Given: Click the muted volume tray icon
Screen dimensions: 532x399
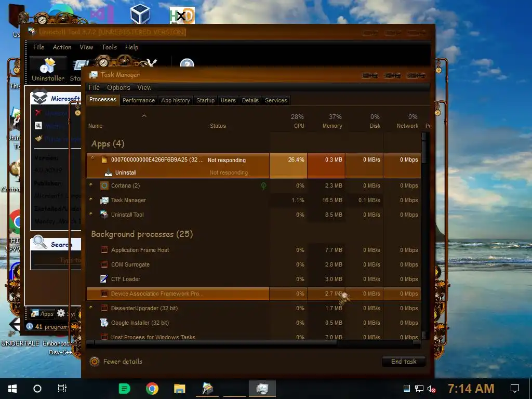Looking at the screenshot, I should pos(431,389).
